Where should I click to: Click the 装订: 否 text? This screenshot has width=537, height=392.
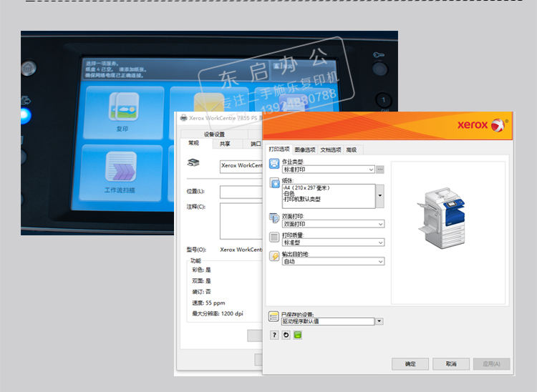point(201,292)
